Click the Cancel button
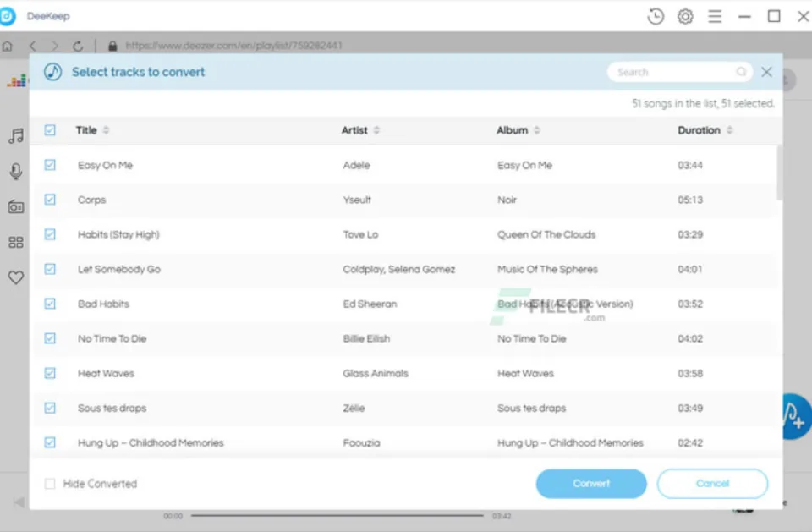This screenshot has height=532, width=812. click(712, 483)
